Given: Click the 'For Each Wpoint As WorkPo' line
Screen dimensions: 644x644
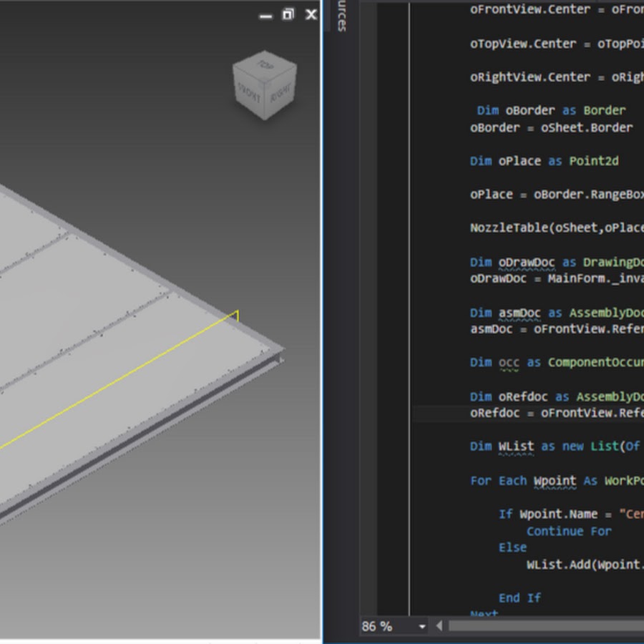Looking at the screenshot, I should click(557, 481).
